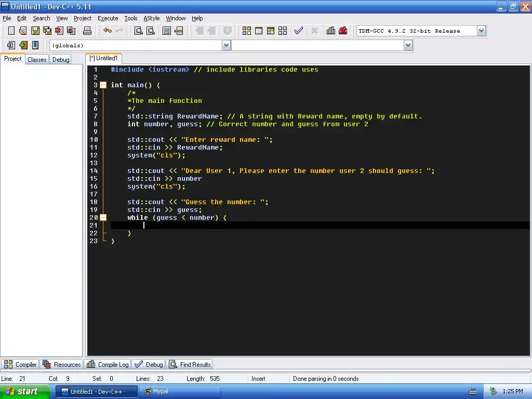
Task: Open the Edit menu
Action: point(22,18)
